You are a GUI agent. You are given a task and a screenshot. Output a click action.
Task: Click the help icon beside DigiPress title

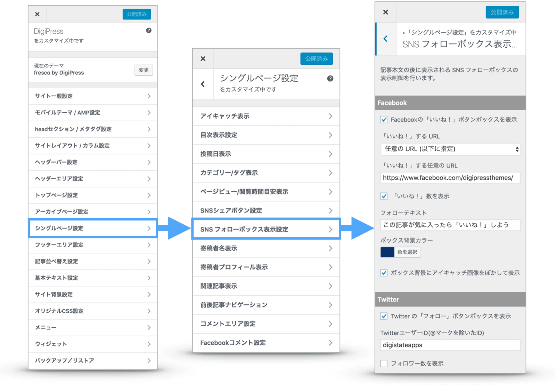pyautogui.click(x=149, y=31)
